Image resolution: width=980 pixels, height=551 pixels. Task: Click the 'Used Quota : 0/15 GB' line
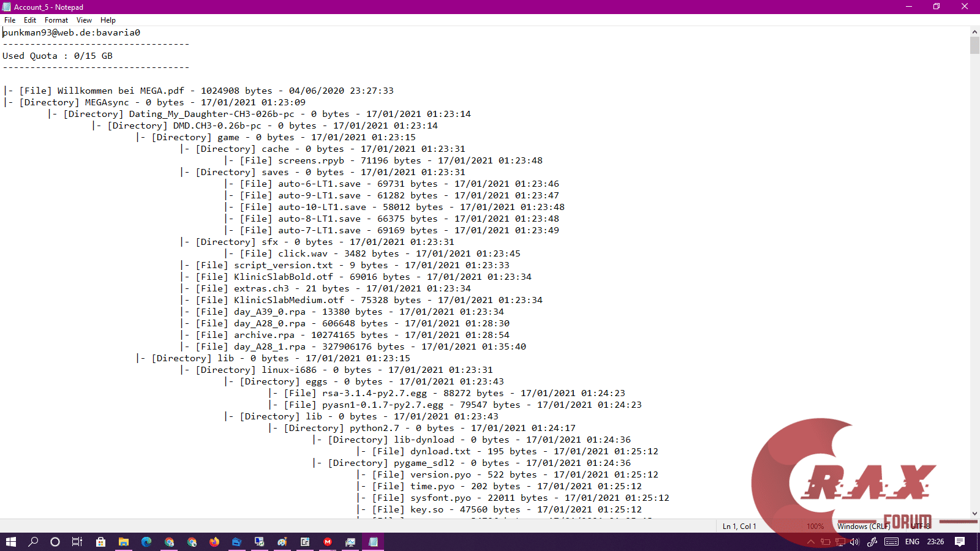(x=58, y=56)
